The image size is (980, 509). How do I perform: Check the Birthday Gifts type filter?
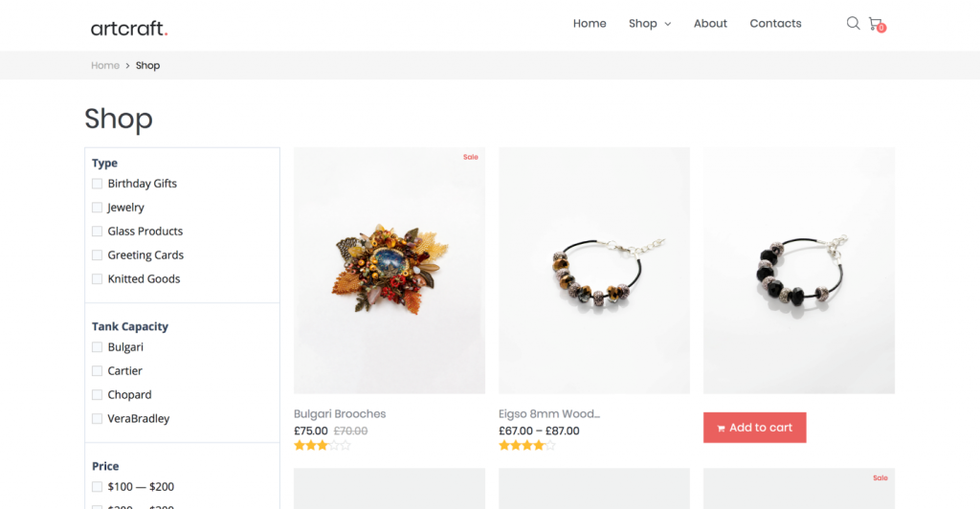98,184
